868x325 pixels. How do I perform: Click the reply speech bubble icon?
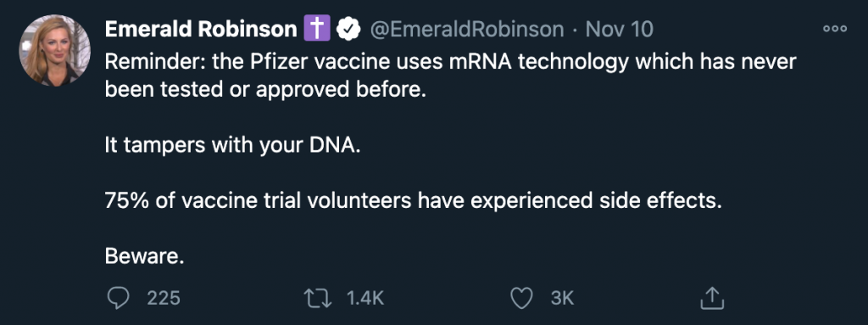[117, 299]
